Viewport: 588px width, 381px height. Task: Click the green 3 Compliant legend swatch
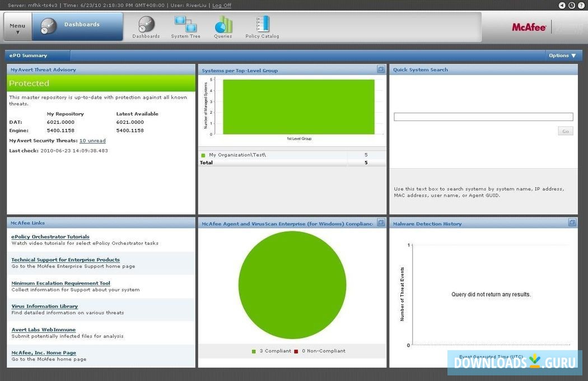pos(254,351)
